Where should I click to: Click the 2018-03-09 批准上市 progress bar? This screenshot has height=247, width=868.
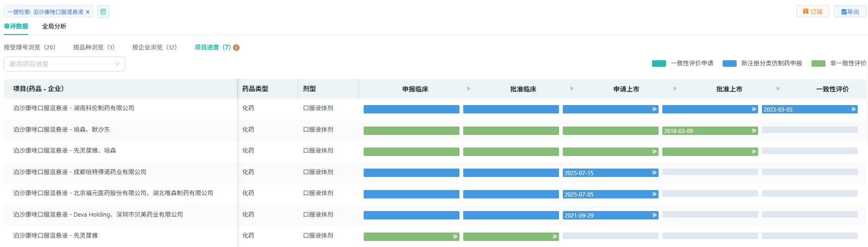[x=710, y=131]
